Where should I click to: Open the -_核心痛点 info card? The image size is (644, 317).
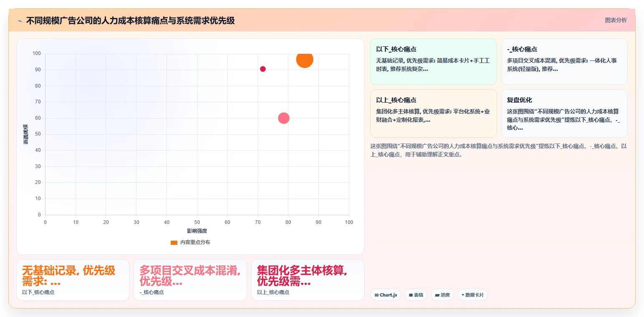[564, 62]
